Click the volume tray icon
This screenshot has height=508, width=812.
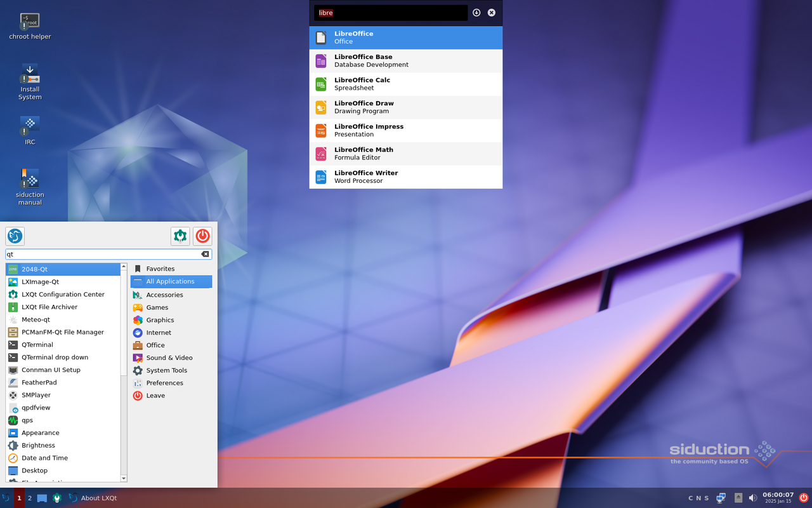click(x=753, y=498)
